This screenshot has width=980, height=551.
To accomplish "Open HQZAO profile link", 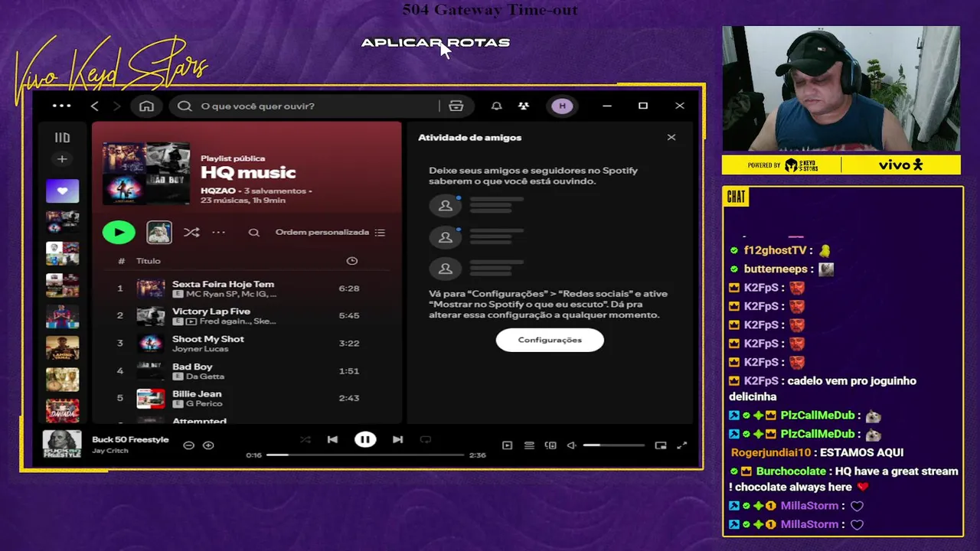I will (218, 191).
